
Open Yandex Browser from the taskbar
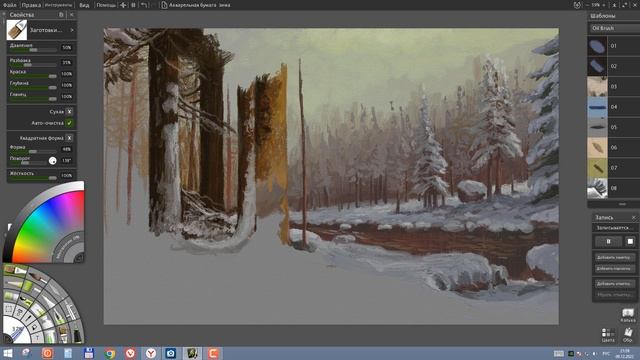[x=151, y=353]
